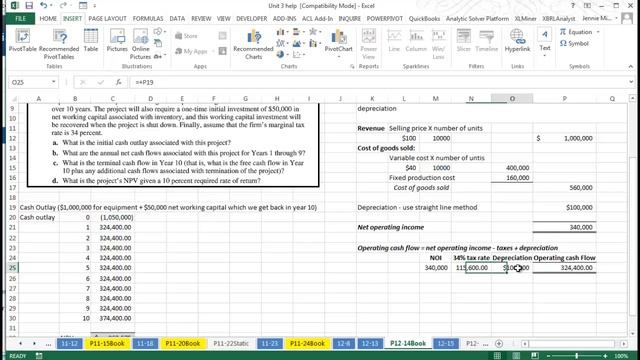Select column O header
Screen dimensions: 640x360
click(x=512, y=98)
